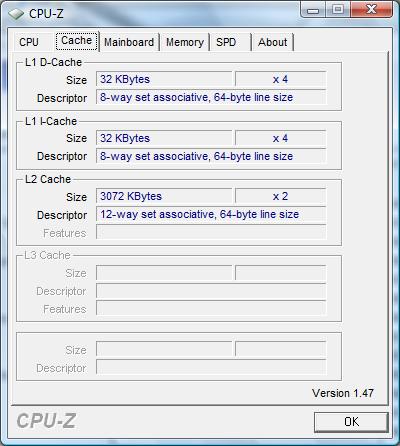Select the Cache tab
The height and width of the screenshot is (446, 400).
pos(77,41)
